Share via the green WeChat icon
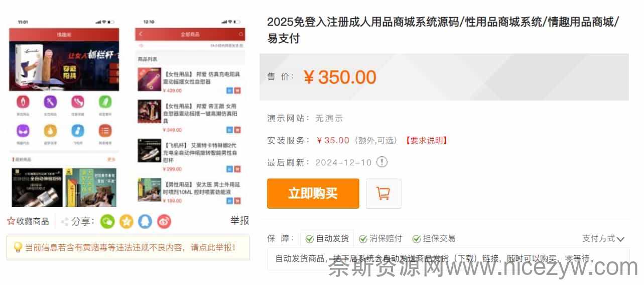Screen dimensions: 644x285 107,221
